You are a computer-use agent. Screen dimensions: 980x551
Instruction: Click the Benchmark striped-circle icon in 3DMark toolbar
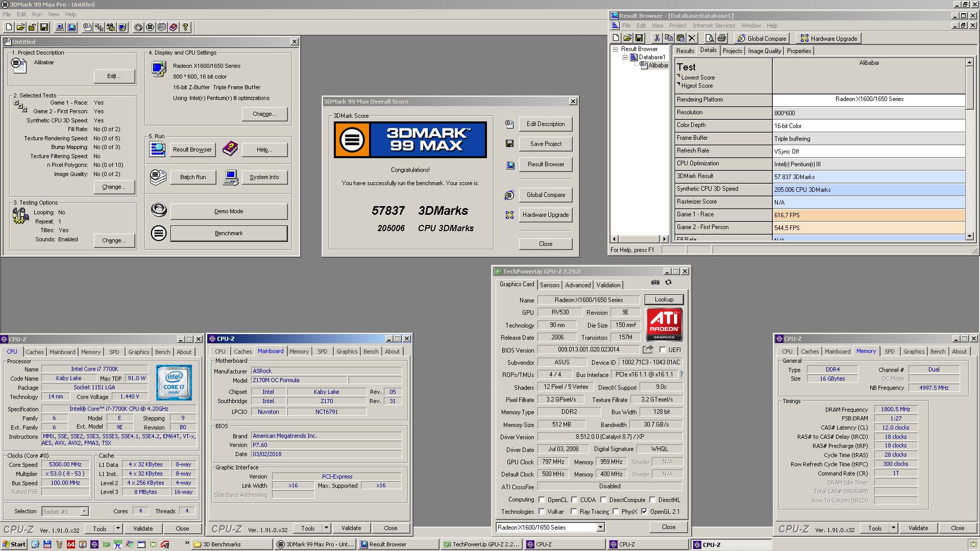click(150, 28)
